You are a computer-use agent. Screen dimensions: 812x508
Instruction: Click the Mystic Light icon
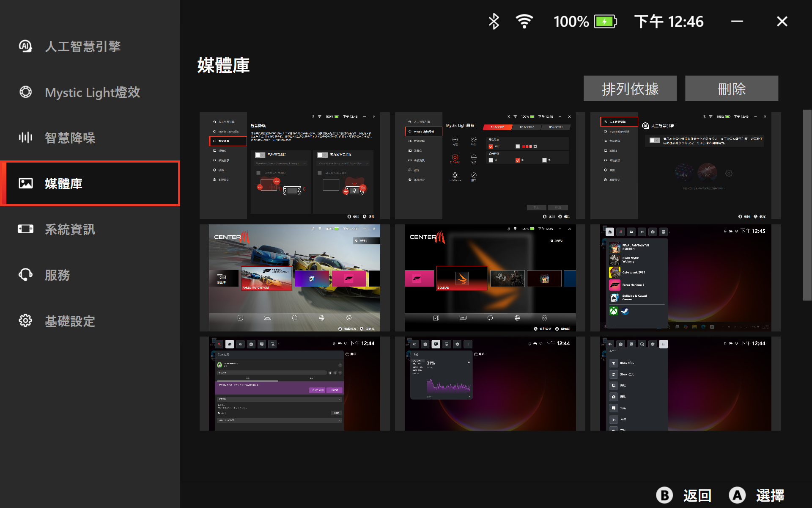(25, 92)
